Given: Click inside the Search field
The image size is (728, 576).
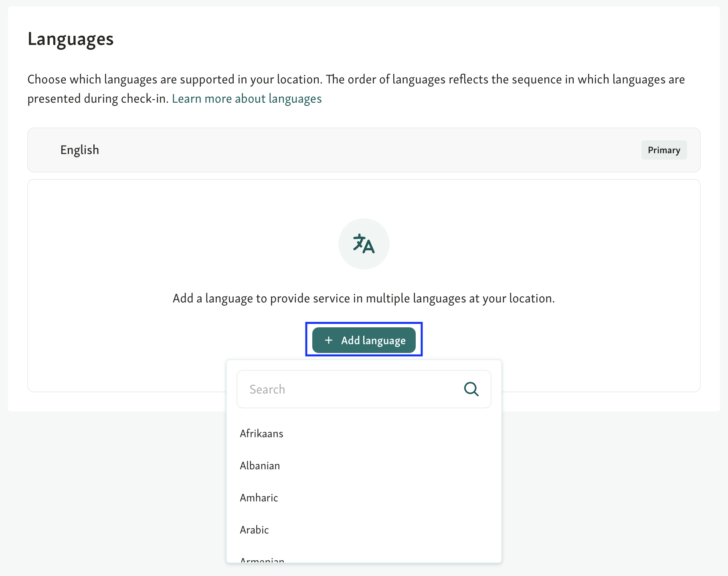Looking at the screenshot, I should point(341,389).
